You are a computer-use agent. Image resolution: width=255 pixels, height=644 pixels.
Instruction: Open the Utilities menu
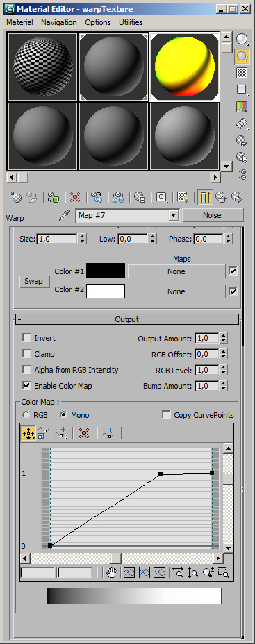tap(131, 23)
